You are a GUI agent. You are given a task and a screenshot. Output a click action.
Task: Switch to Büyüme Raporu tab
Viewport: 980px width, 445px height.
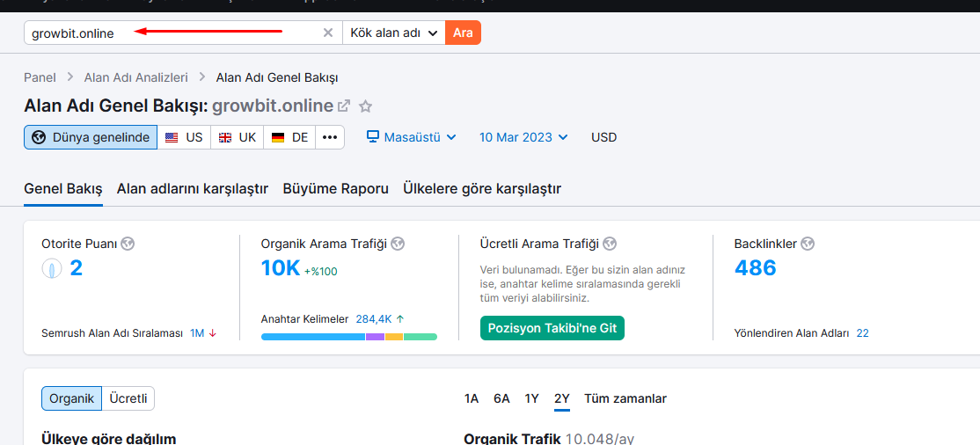[336, 189]
